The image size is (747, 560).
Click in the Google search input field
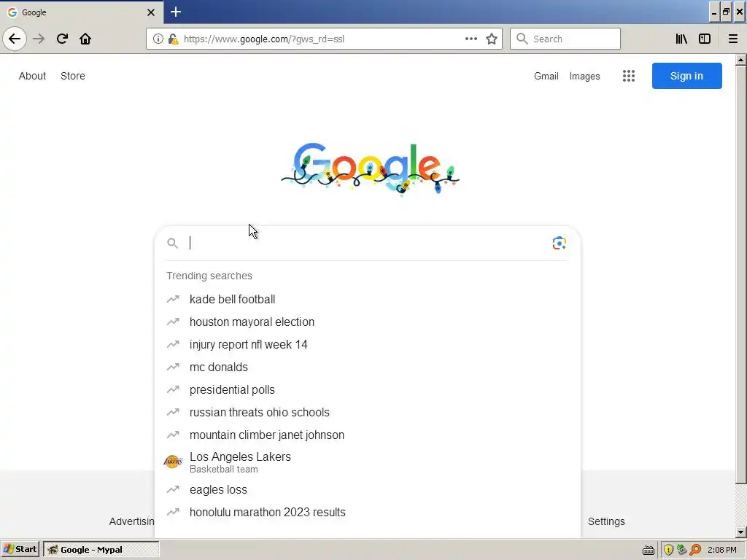(x=367, y=243)
